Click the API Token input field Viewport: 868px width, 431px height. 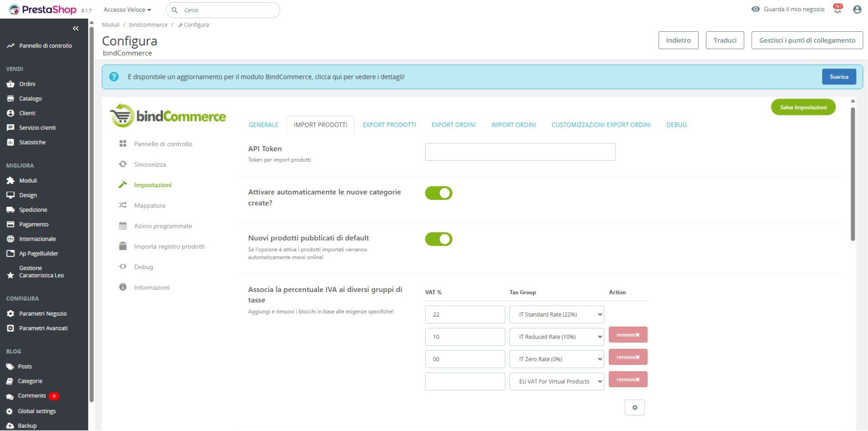[x=520, y=152]
